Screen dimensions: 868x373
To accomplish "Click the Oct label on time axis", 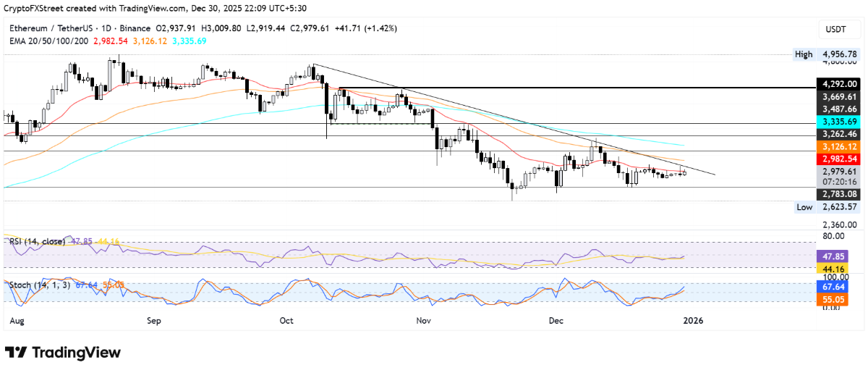I will pyautogui.click(x=286, y=318).
